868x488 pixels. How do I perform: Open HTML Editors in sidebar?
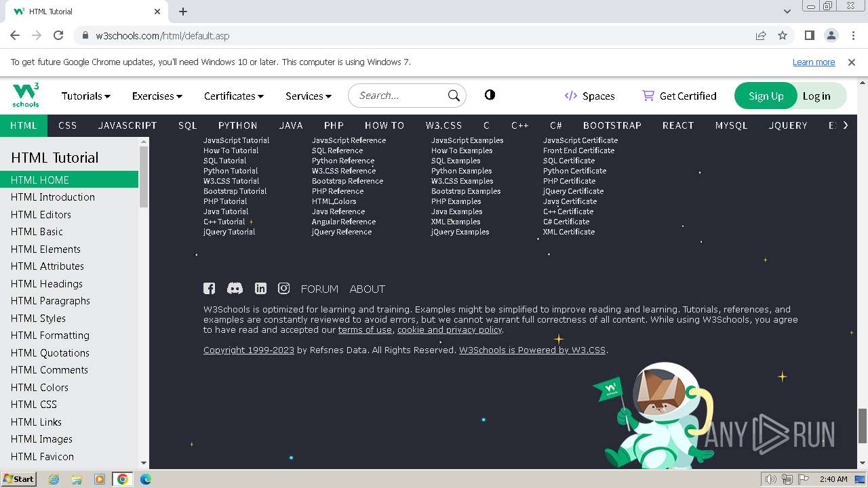point(41,214)
